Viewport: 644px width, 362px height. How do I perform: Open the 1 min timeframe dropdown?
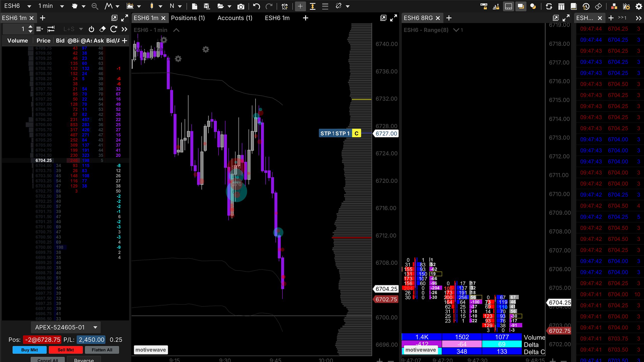point(62,6)
